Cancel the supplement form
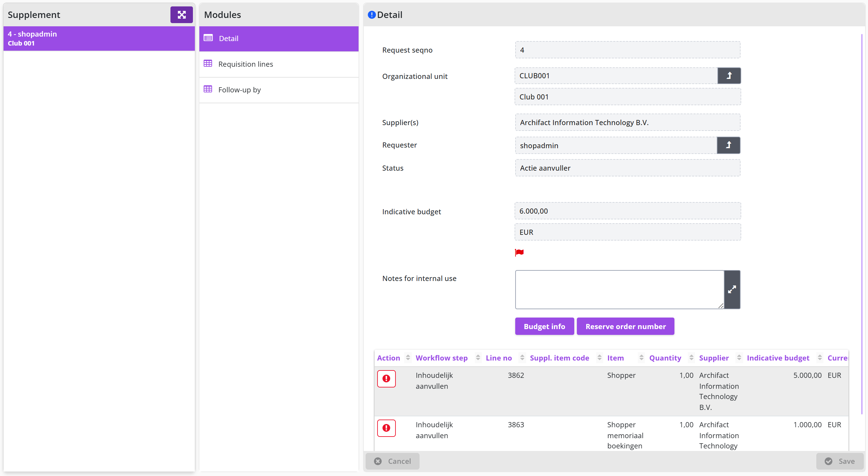Viewport: 868px width, 476px height. pyautogui.click(x=393, y=461)
